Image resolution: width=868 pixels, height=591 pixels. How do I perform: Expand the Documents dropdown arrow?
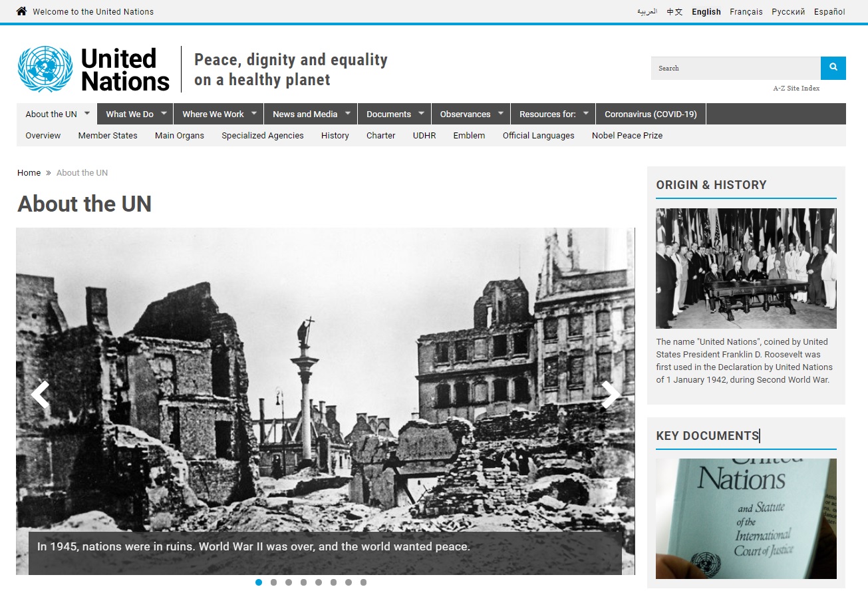pyautogui.click(x=421, y=113)
